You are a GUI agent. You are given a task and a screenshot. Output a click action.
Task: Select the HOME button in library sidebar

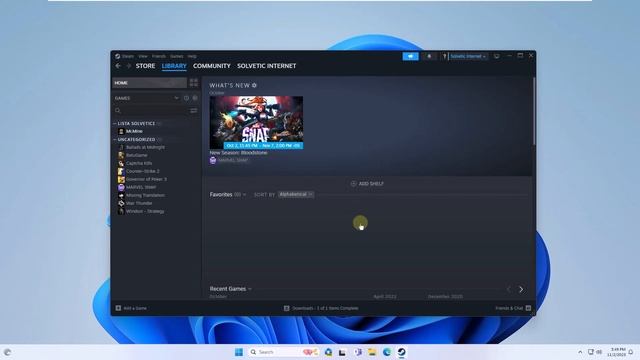click(x=149, y=83)
